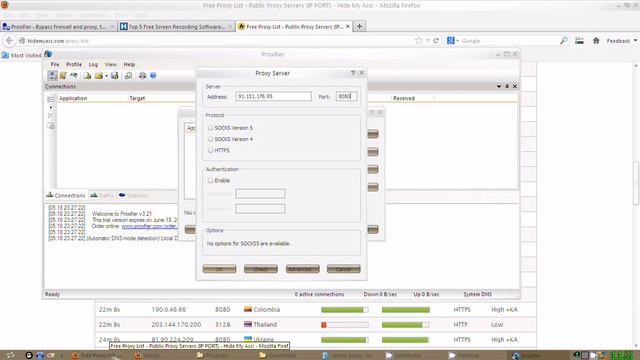Click Check in the Proxy Server dialog

261,269
